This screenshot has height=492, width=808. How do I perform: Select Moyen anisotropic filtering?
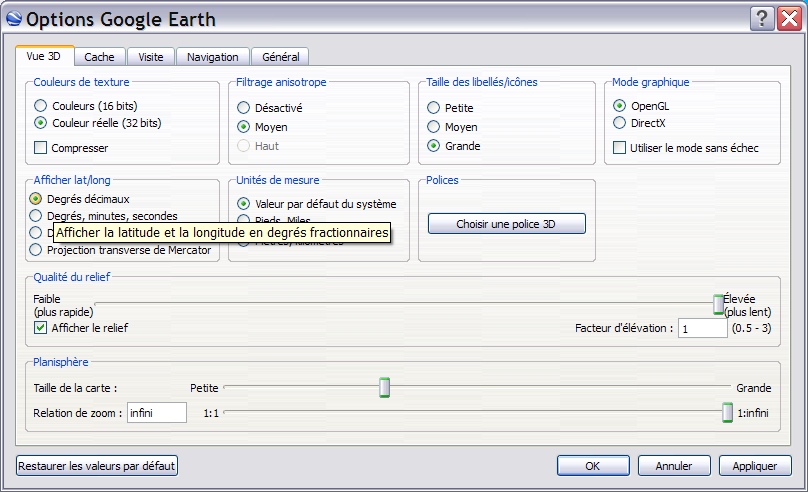click(262, 127)
